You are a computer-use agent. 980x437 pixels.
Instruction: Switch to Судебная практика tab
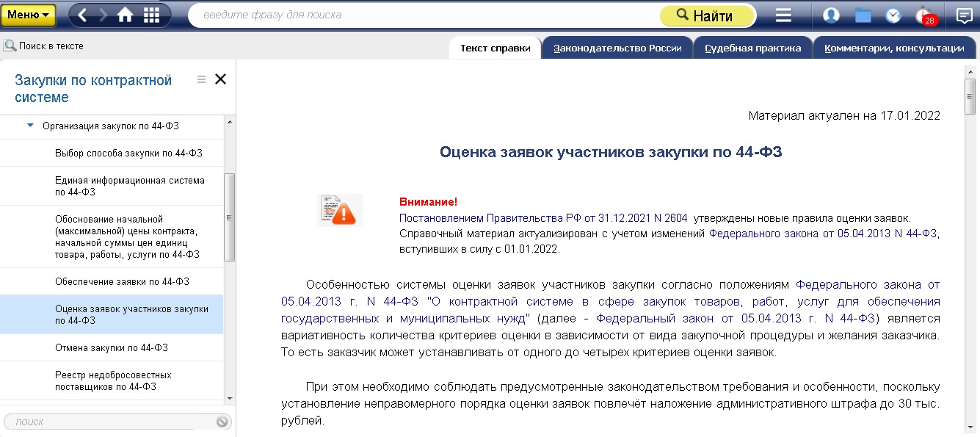753,48
